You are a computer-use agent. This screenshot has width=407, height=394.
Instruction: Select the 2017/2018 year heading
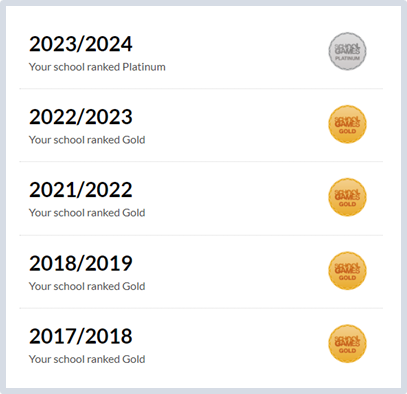tap(81, 336)
